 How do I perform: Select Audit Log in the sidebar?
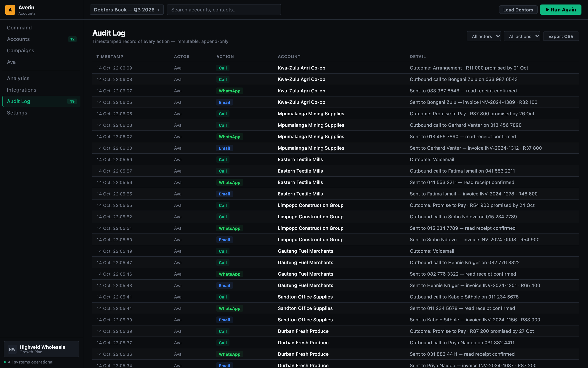click(41, 101)
